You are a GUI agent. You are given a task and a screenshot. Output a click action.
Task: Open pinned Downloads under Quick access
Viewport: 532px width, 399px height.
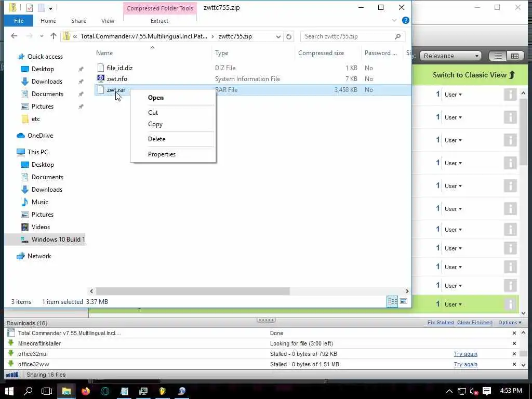[x=47, y=82]
